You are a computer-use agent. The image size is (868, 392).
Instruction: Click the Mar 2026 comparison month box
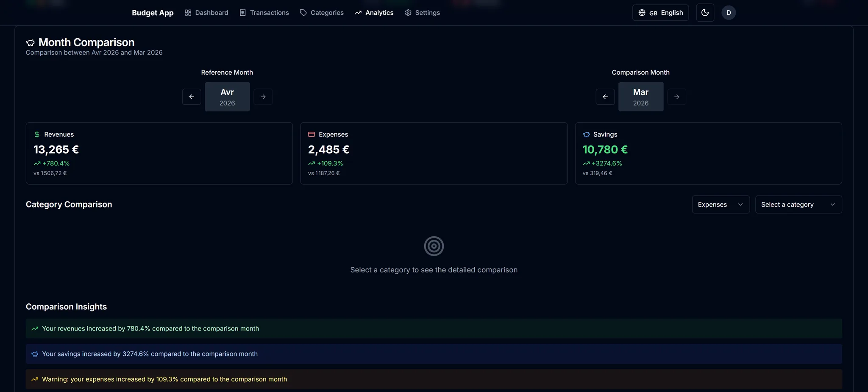641,97
